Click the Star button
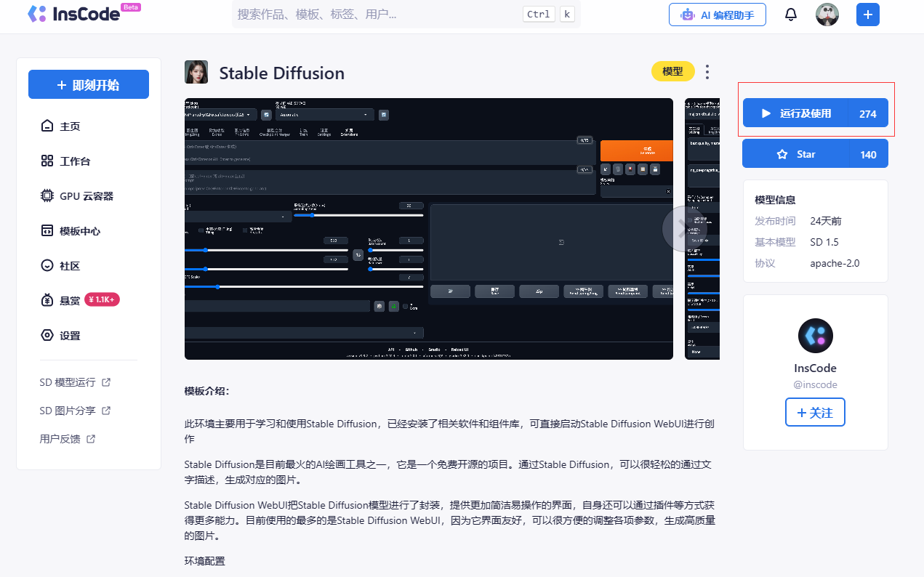 click(815, 154)
